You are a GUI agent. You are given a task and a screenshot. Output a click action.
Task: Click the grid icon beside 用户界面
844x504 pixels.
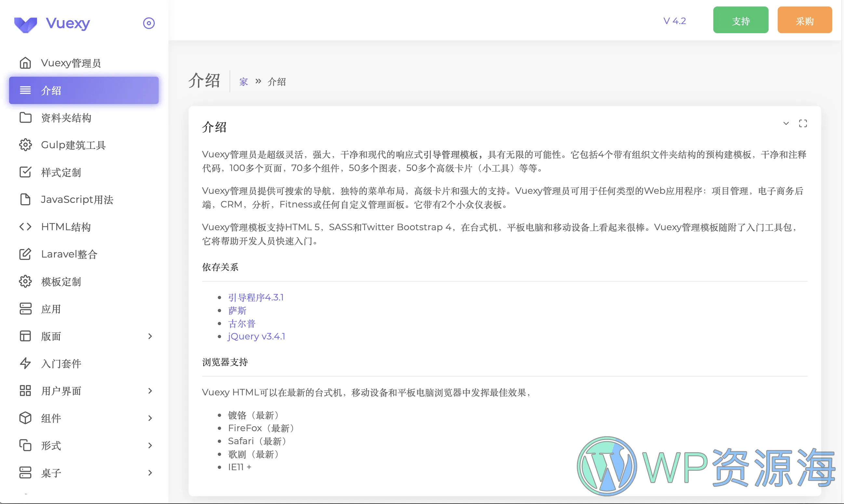point(25,391)
